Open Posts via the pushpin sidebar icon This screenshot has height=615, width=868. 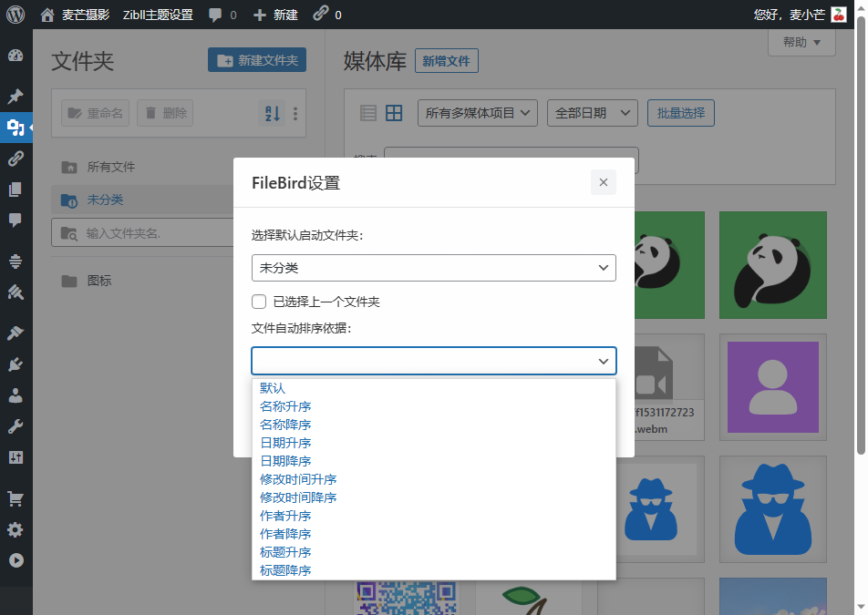tap(15, 97)
